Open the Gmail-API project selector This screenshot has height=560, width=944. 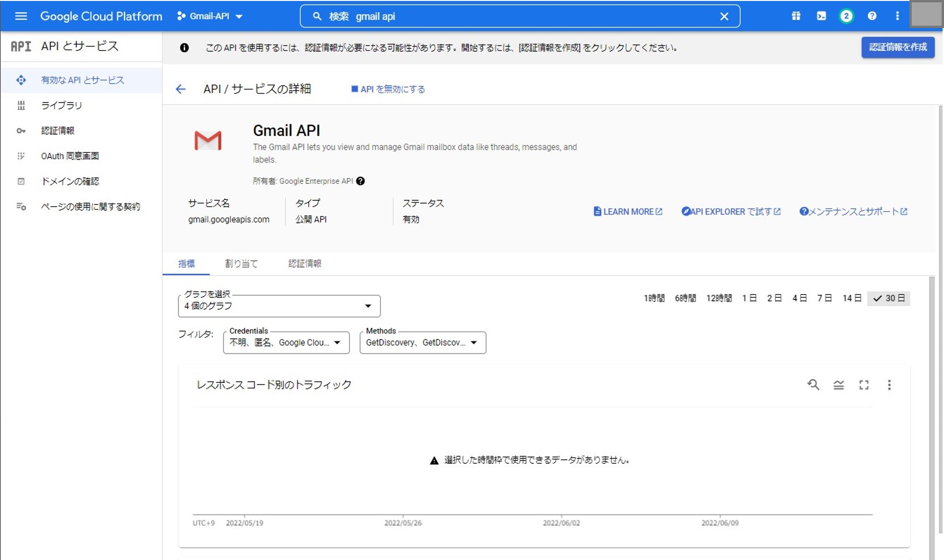pos(210,16)
